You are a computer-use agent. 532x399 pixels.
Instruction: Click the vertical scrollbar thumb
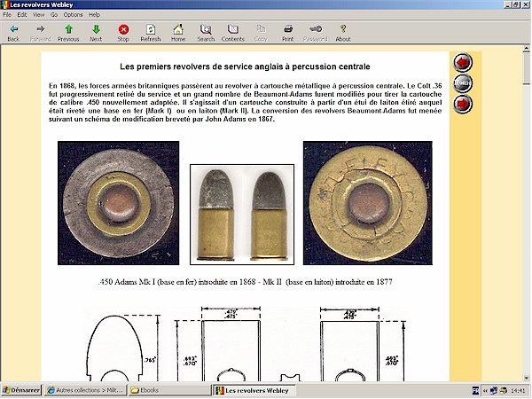coord(526,68)
